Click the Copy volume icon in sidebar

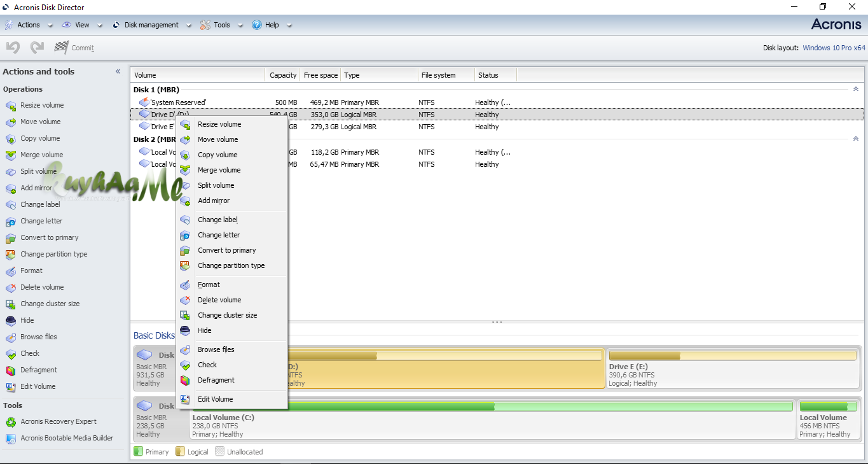(11, 139)
